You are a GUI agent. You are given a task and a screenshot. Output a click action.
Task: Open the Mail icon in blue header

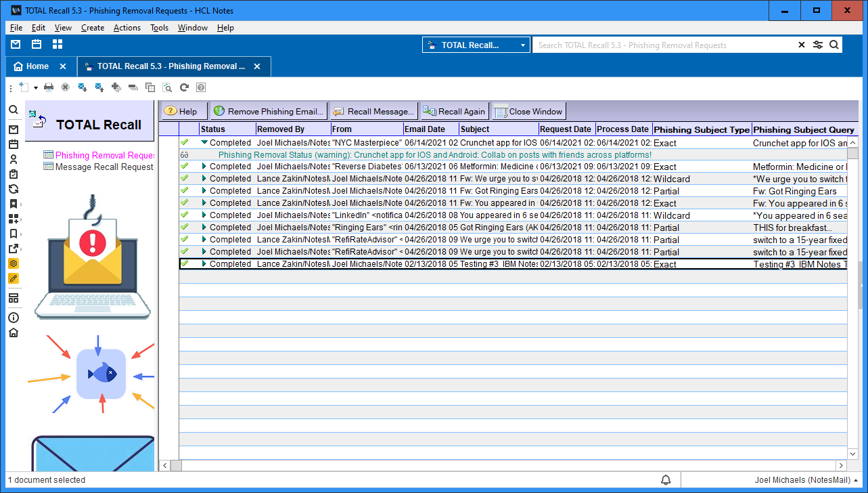[x=16, y=45]
